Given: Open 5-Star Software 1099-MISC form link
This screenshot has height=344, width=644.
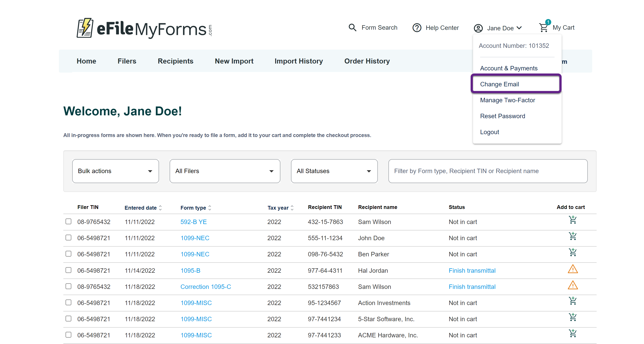Looking at the screenshot, I should 196,319.
